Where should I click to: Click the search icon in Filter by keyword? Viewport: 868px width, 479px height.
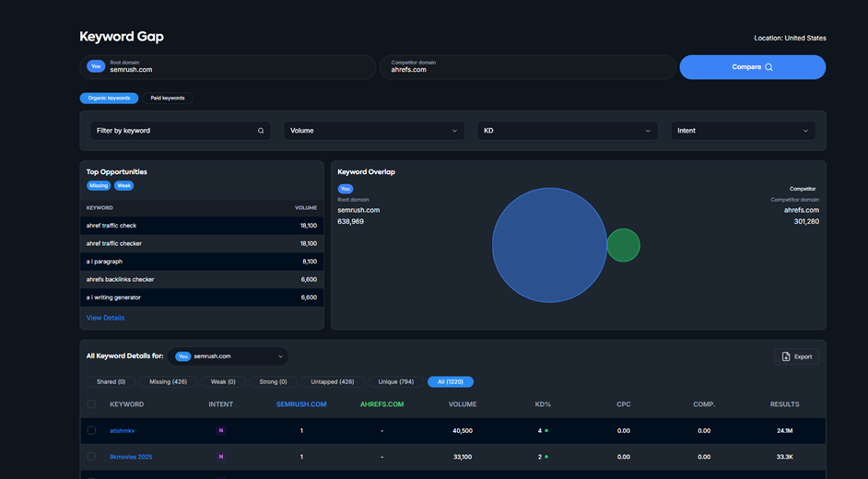(261, 131)
